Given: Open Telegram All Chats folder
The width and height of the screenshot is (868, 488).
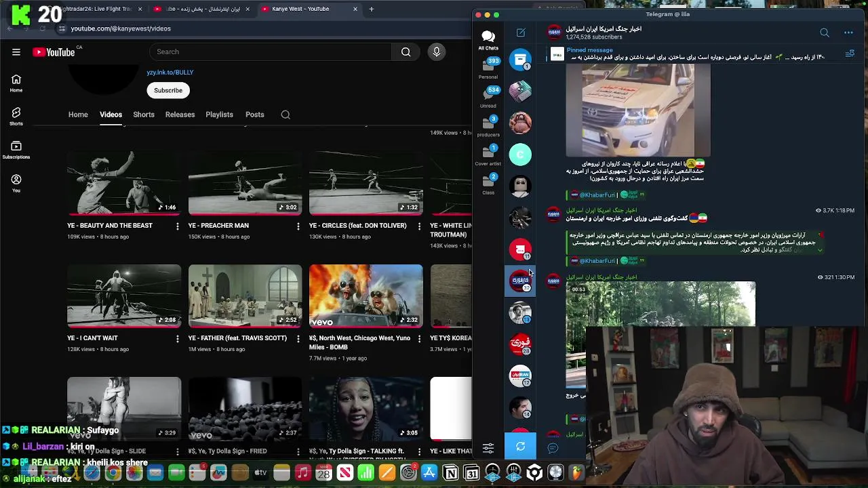Looking at the screenshot, I should (488, 39).
